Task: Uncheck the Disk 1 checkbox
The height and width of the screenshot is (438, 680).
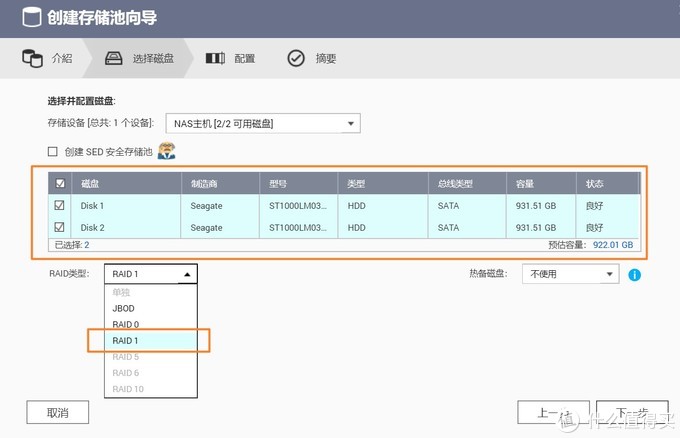Action: (x=59, y=205)
